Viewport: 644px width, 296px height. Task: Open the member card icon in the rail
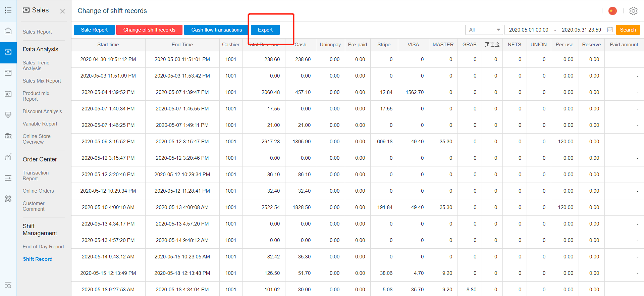[8, 94]
